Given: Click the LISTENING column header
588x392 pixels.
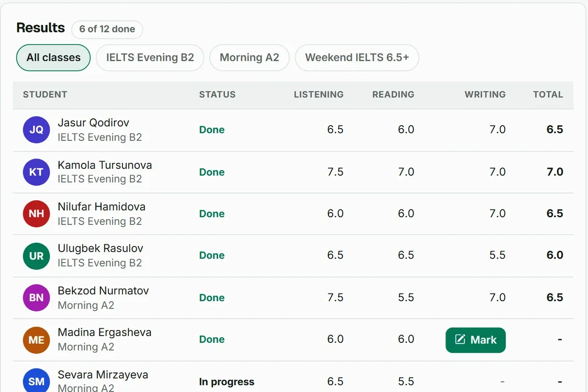Looking at the screenshot, I should click(318, 95).
